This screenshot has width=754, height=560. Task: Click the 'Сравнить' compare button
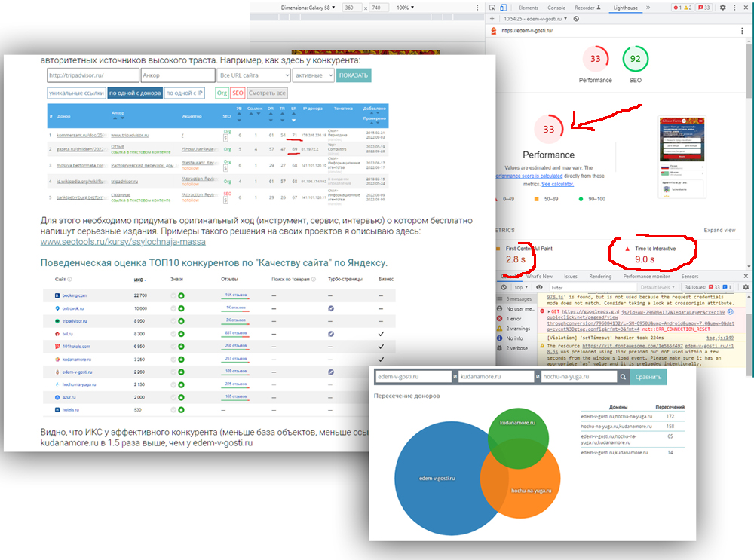coord(648,377)
